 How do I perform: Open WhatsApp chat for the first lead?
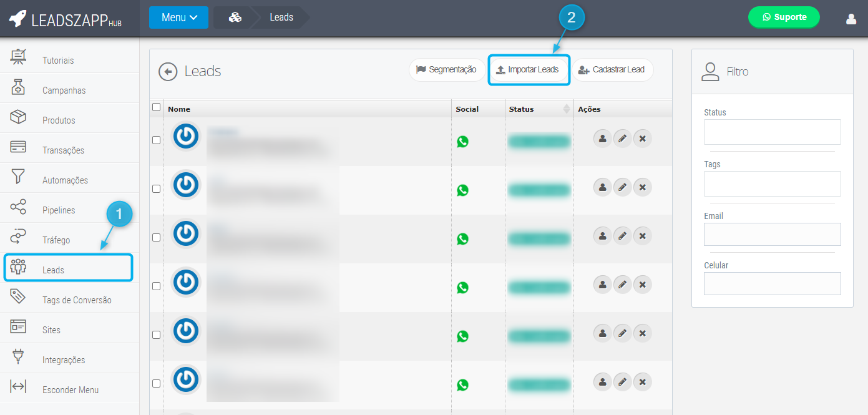tap(462, 142)
